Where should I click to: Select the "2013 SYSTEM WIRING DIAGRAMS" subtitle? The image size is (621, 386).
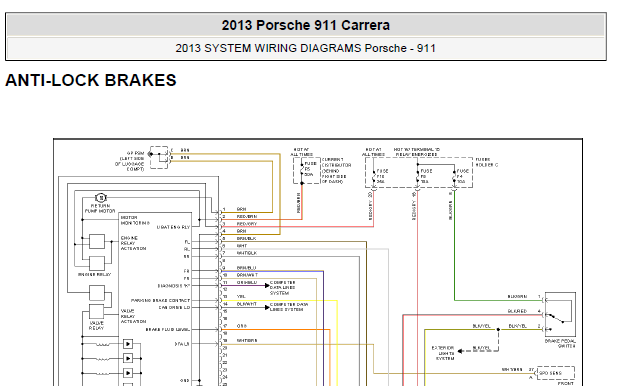tap(269, 48)
